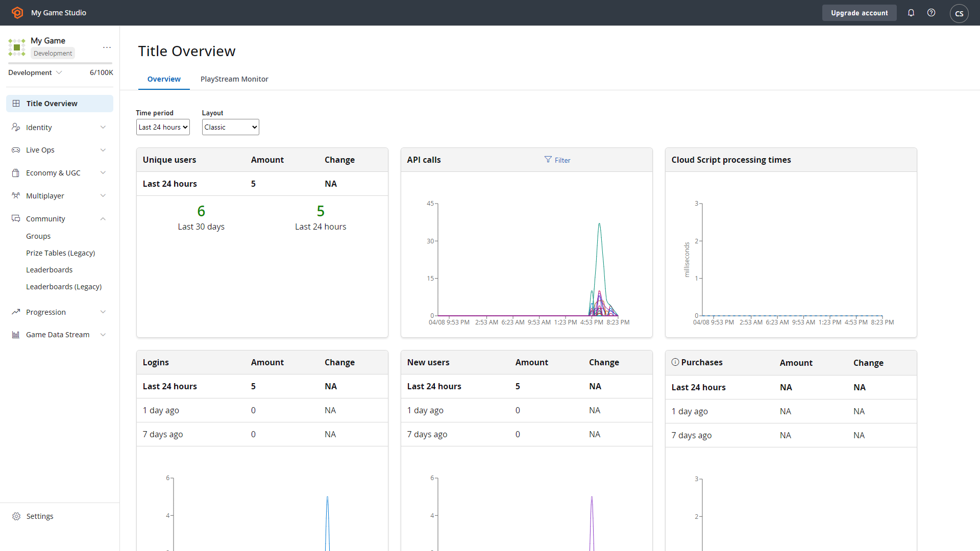The image size is (980, 551).
Task: Click the Upgrade account button
Action: click(x=860, y=13)
